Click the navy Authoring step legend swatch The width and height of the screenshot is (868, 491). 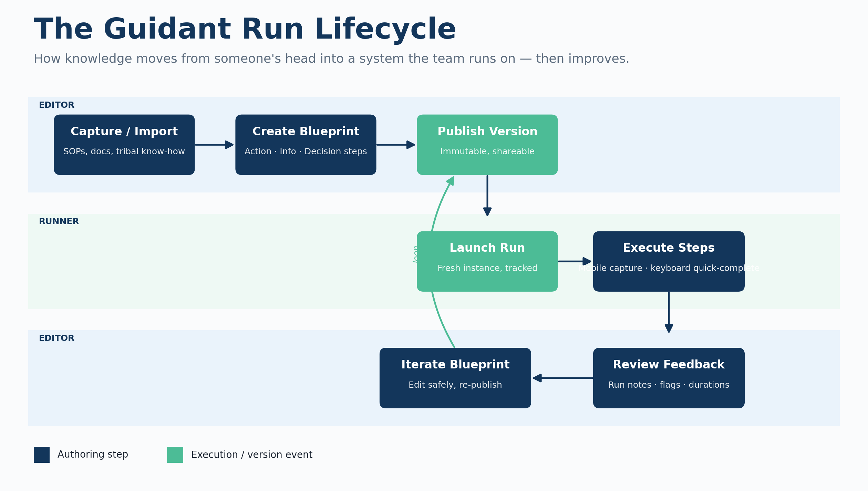(x=42, y=455)
